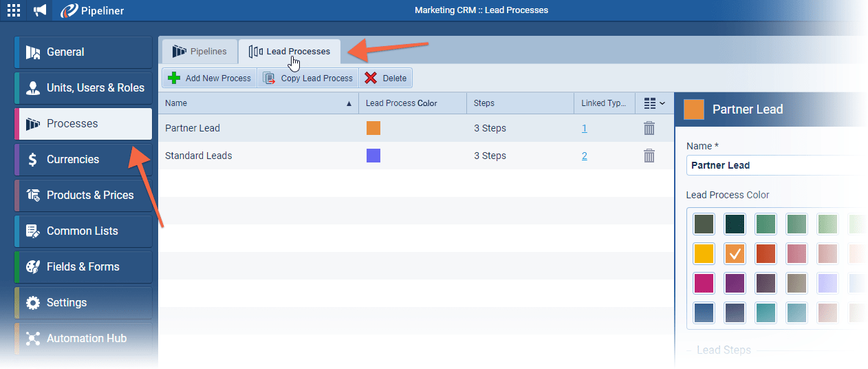868x369 pixels.
Task: Open linked types link for Standard Leads
Action: click(584, 156)
